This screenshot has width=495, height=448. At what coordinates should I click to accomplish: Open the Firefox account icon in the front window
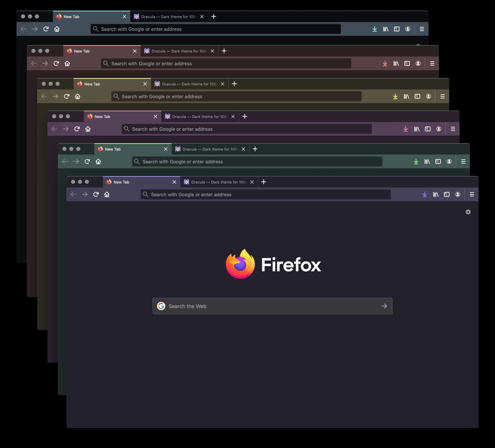click(458, 194)
